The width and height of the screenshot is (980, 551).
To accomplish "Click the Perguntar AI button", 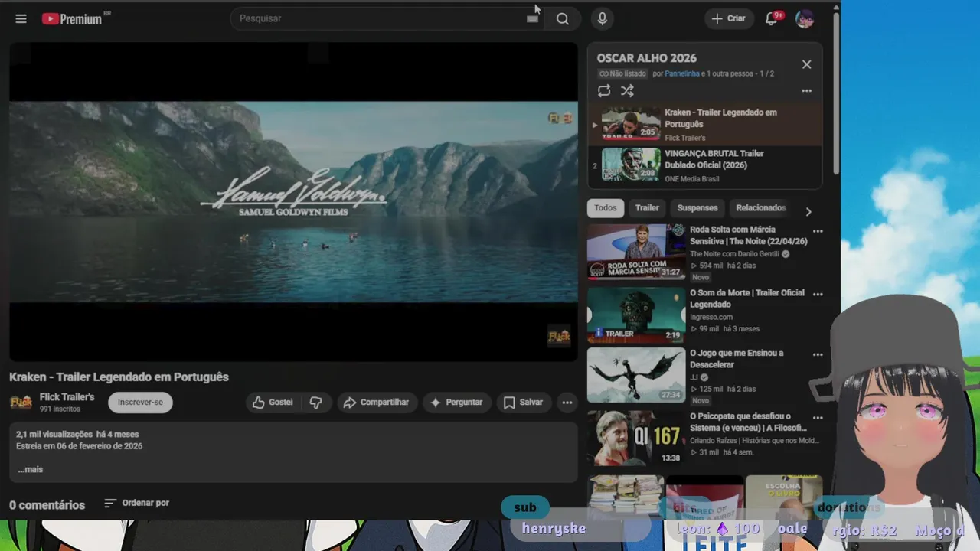I will click(457, 403).
